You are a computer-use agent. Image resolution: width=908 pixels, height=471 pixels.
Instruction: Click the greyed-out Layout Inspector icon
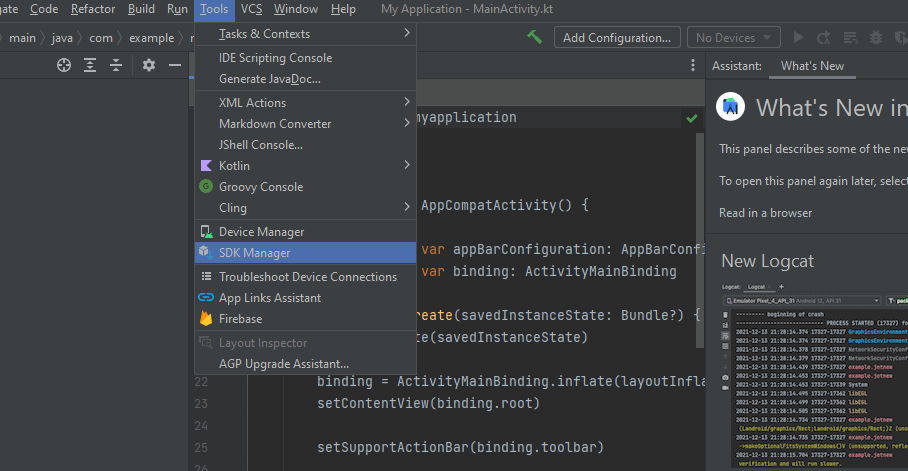coord(206,342)
